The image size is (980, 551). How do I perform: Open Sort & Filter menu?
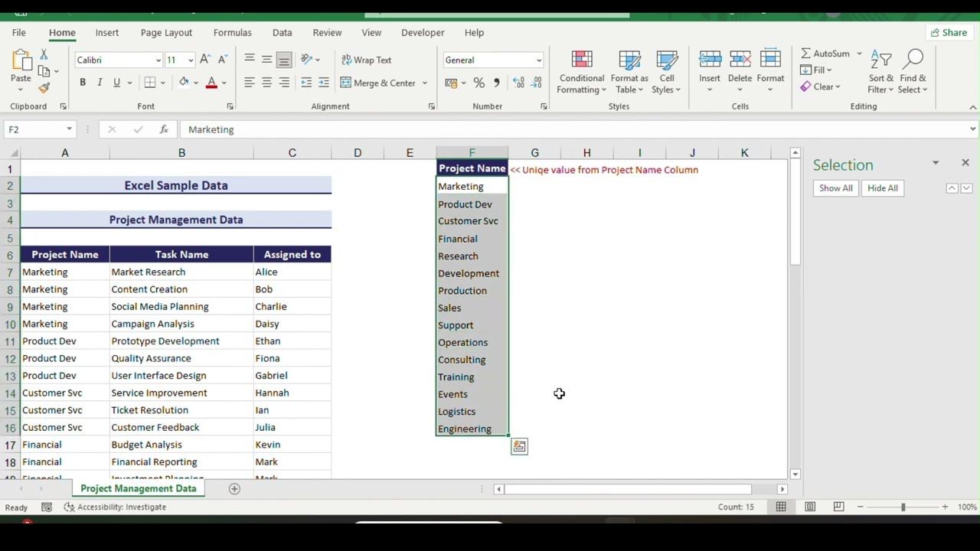[x=880, y=73]
